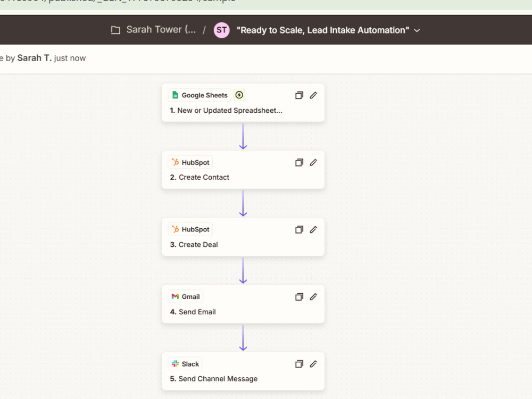Click the HubSpot icon on step 2
The width and height of the screenshot is (532, 399).
(175, 162)
